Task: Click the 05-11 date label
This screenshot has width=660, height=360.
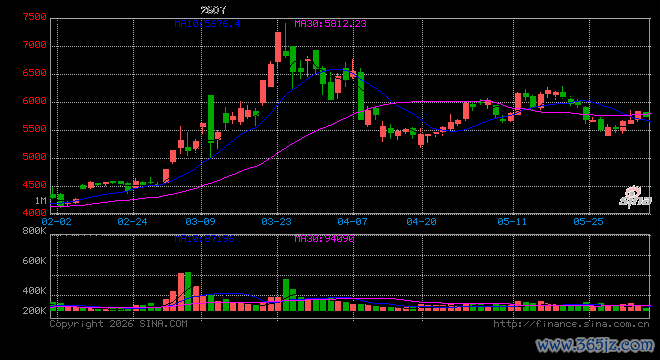Action: (512, 221)
